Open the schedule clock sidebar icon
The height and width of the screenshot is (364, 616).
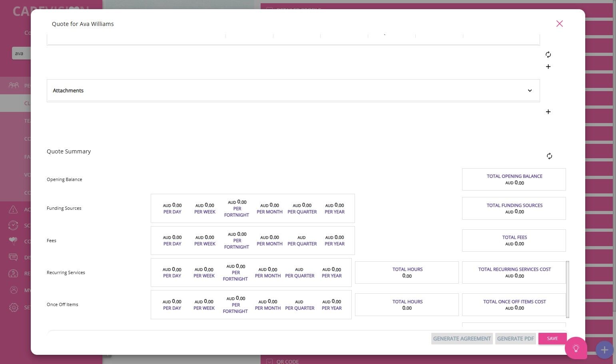tap(13, 225)
